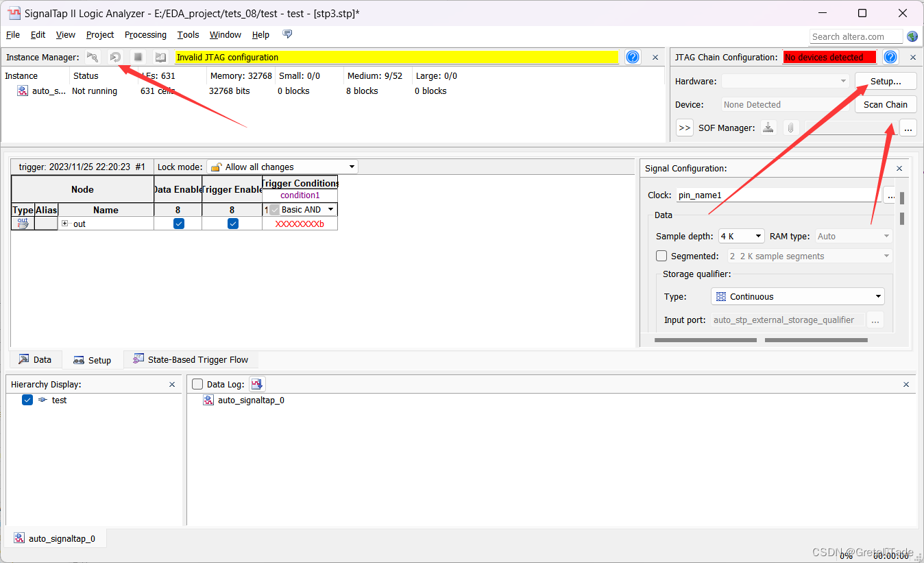Start Autorun Analysis from Instance Manager

115,57
